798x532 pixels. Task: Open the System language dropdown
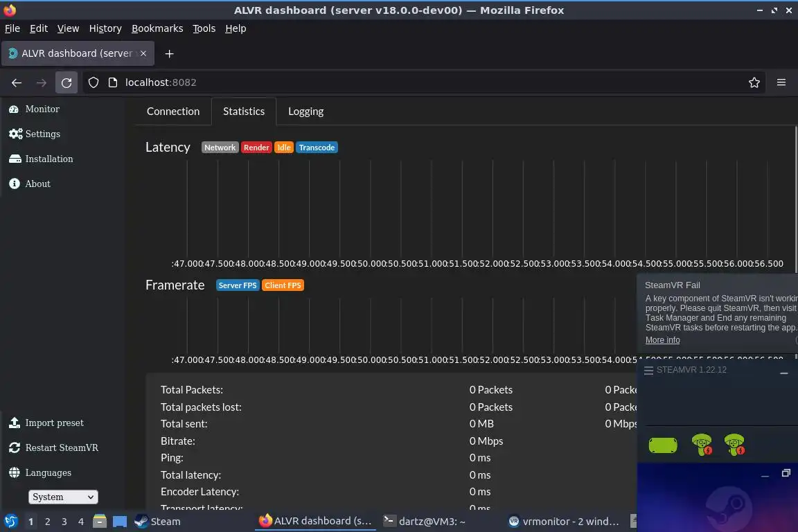click(62, 497)
